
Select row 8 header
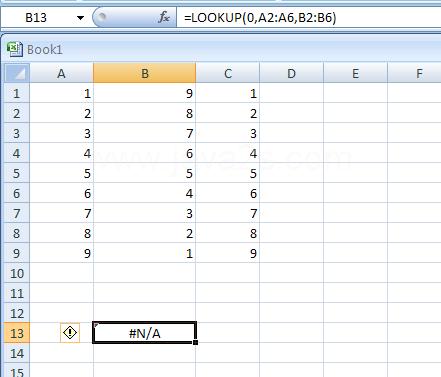(x=17, y=233)
